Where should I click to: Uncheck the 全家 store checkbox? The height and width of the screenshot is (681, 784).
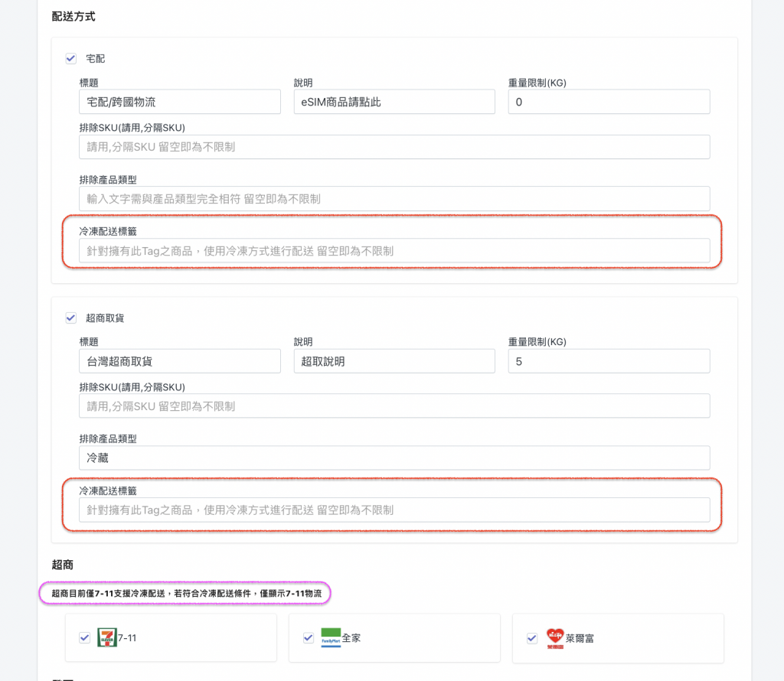point(309,637)
